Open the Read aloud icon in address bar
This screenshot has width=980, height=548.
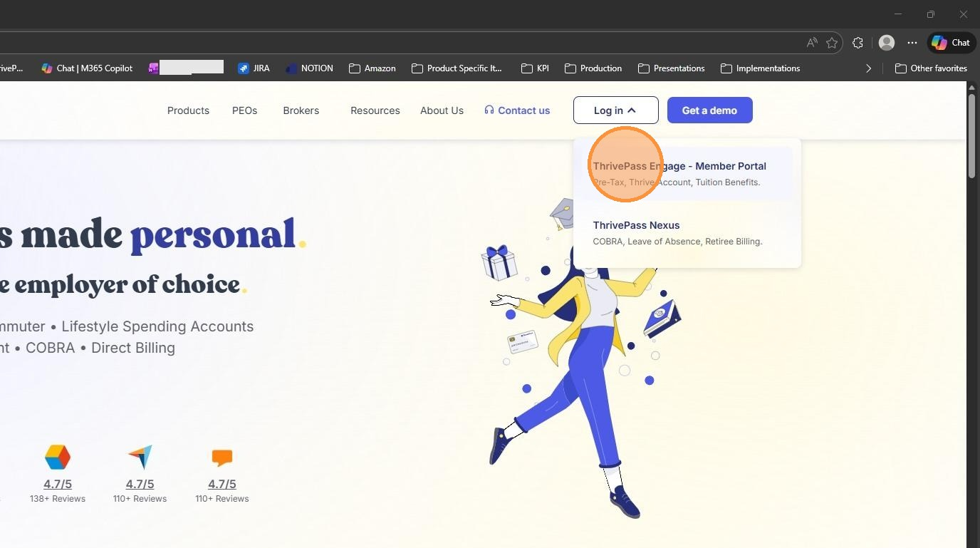point(812,43)
